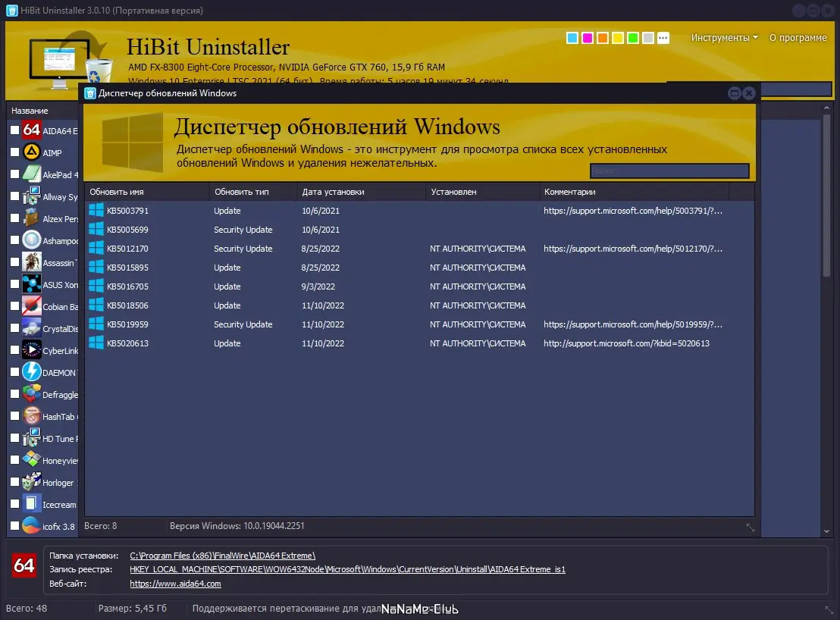Select the KB5018506 update row
This screenshot has height=620, width=840.
pyautogui.click(x=419, y=305)
